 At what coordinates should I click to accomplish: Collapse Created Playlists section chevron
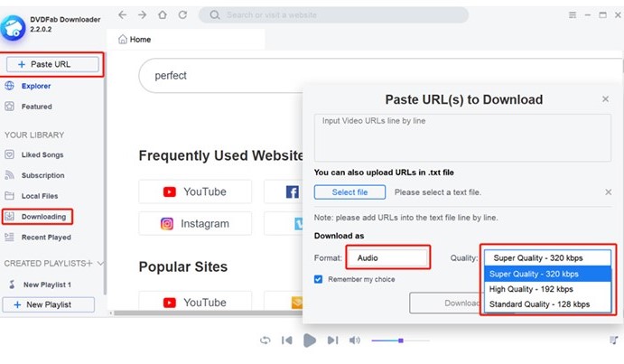point(100,263)
